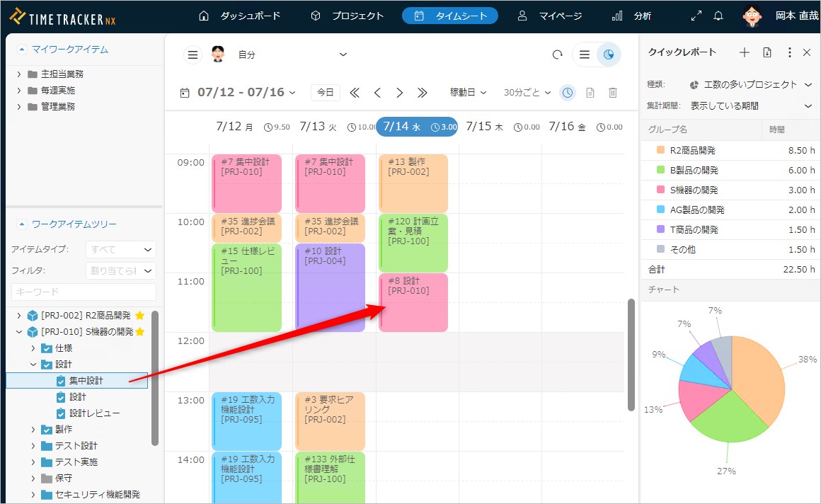The image size is (821, 504).
Task: Open the hamburger menu beside user avatar
Action: coord(193,55)
